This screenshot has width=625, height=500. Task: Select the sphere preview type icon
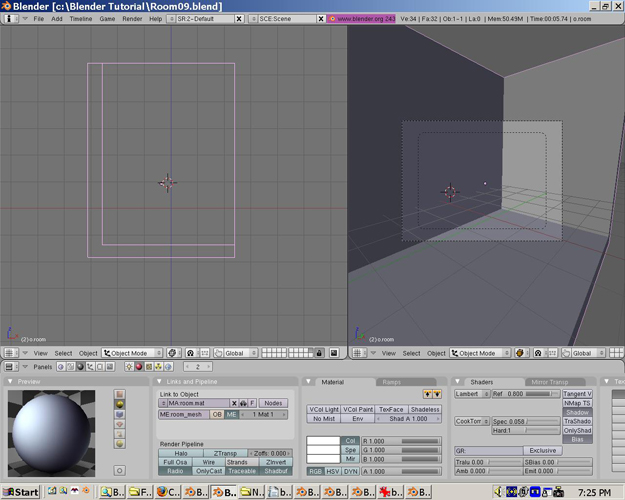pos(120,405)
